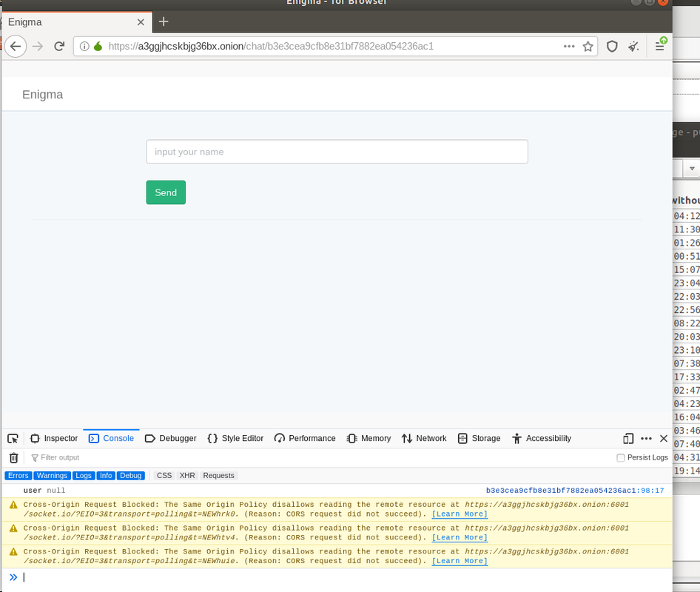Click the browser forward arrow
This screenshot has height=592, width=700.
tap(38, 47)
